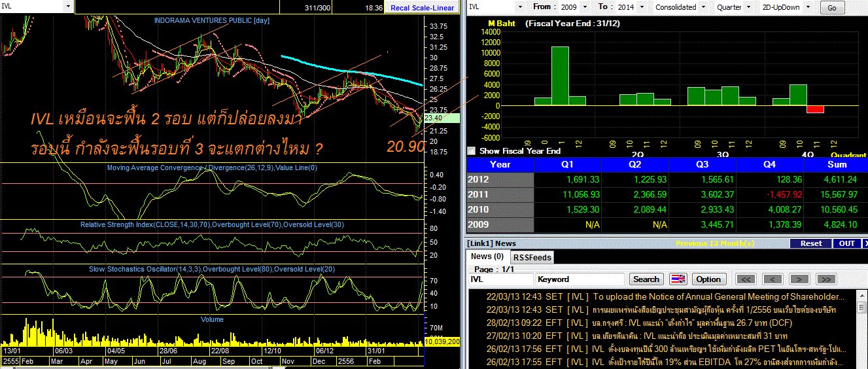The width and height of the screenshot is (868, 369).
Task: Click the INDORAMA VENTURES PUBLIC [day] chart title
Action: pos(212,20)
